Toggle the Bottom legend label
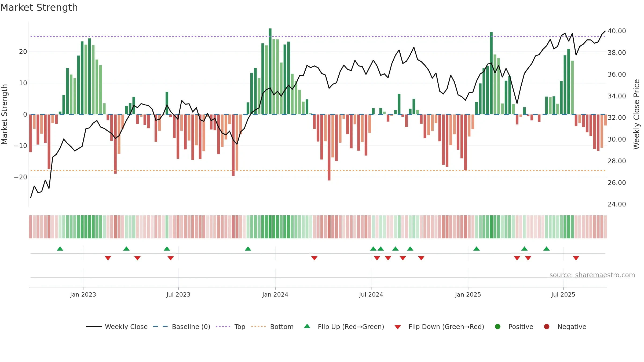This screenshot has height=362, width=644. [x=282, y=327]
